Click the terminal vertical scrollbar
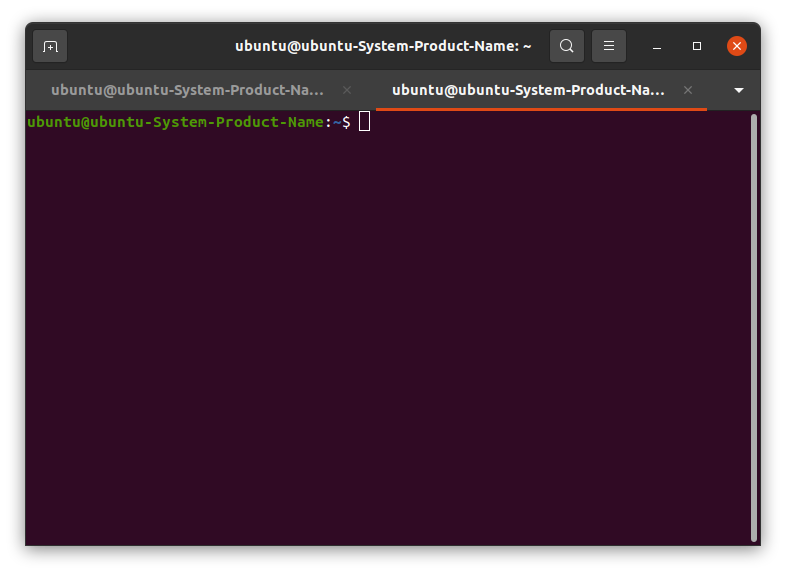The image size is (786, 574). coord(753,328)
